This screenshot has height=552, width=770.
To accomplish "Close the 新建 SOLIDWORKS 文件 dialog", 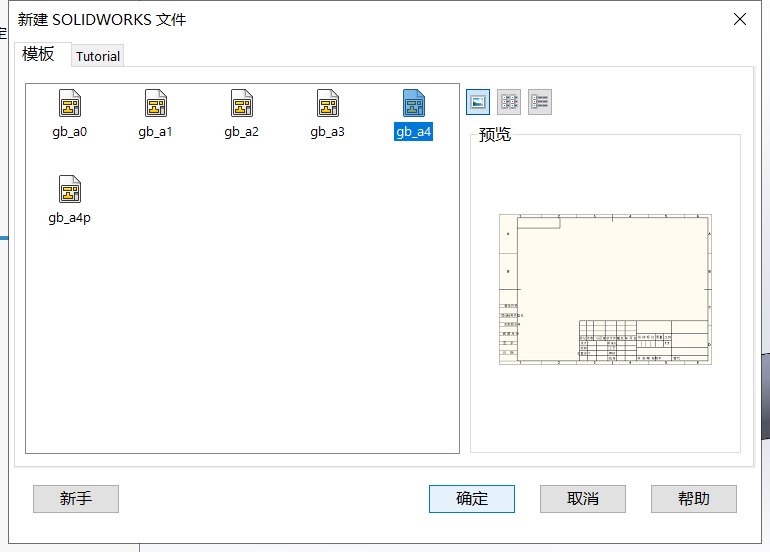I will 740,20.
